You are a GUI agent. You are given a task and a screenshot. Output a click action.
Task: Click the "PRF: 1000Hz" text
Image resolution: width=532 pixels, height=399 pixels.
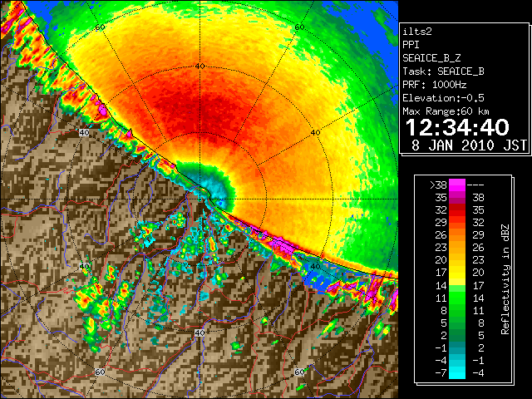click(x=435, y=85)
